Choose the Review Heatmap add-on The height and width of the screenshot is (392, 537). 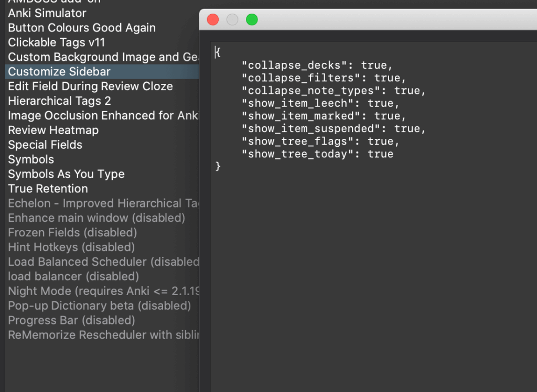pyautogui.click(x=102, y=130)
